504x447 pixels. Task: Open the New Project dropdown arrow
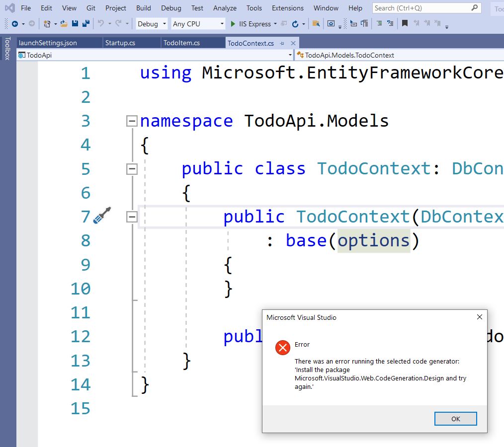(55, 24)
